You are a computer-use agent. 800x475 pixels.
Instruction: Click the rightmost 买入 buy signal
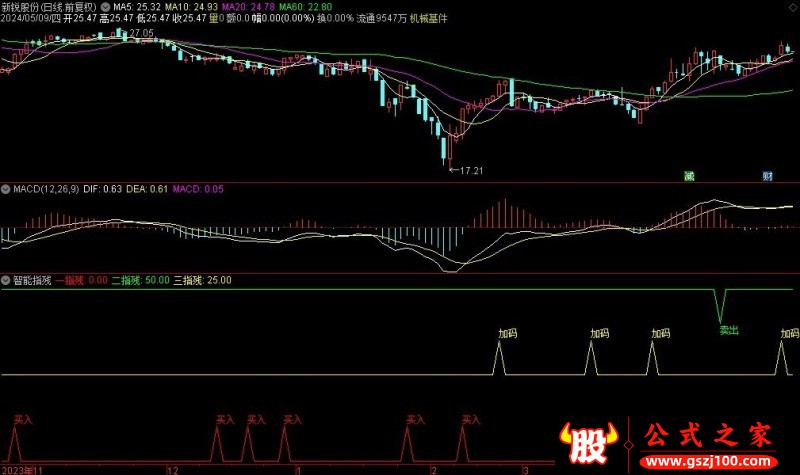click(x=471, y=420)
